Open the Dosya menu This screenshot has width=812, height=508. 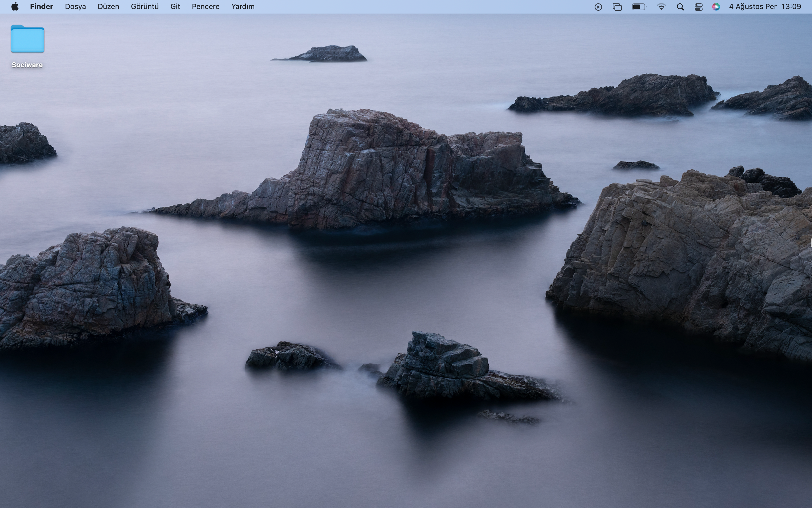click(75, 6)
